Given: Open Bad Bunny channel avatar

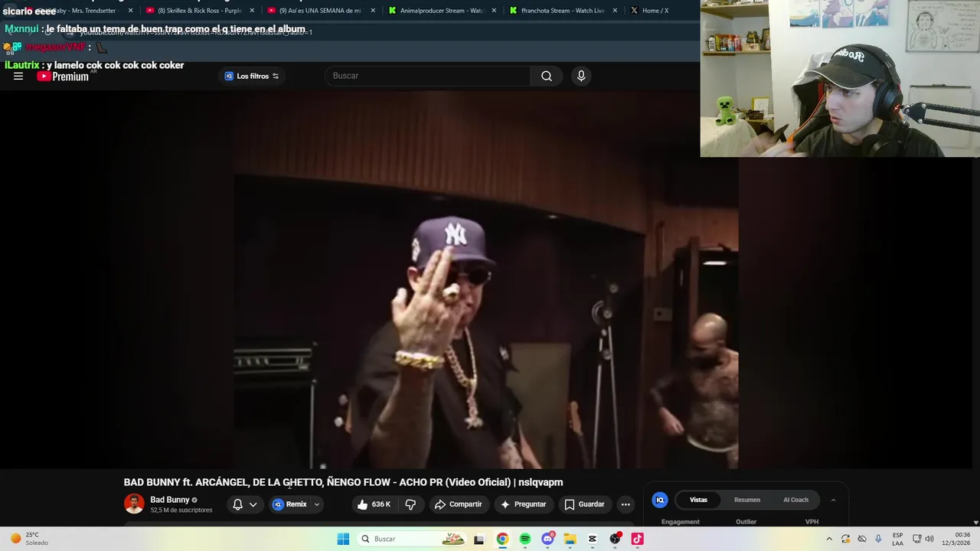Looking at the screenshot, I should click(134, 504).
